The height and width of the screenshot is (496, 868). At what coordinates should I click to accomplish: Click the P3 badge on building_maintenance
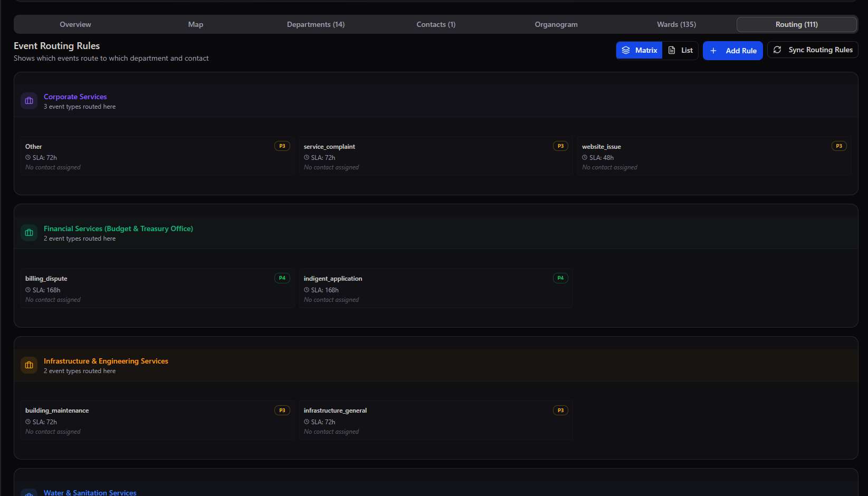pos(282,411)
